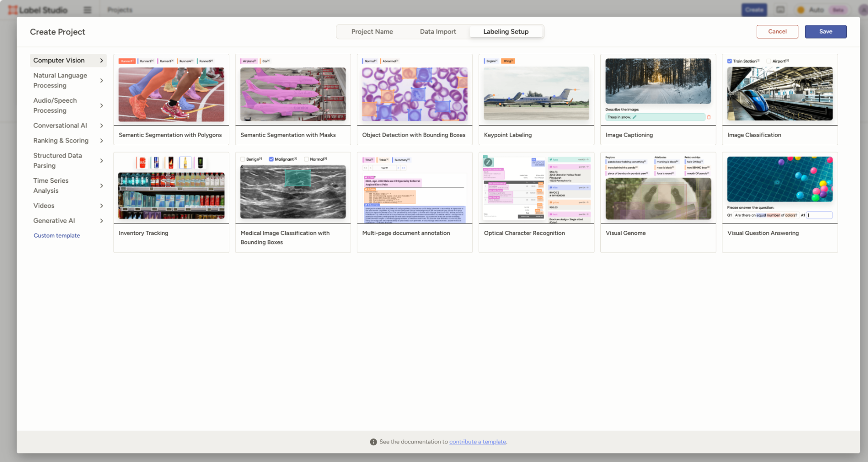
Task: Expand the Generative AI category arrow
Action: point(102,221)
